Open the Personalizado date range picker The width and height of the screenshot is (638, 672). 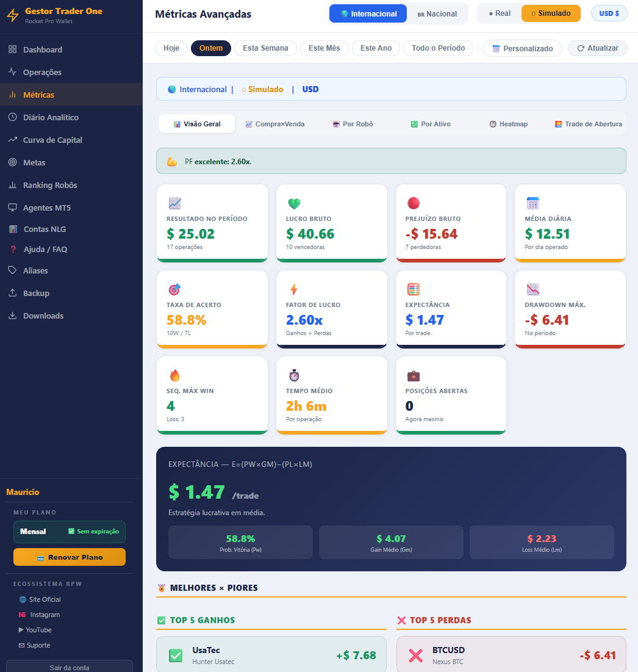click(x=522, y=48)
